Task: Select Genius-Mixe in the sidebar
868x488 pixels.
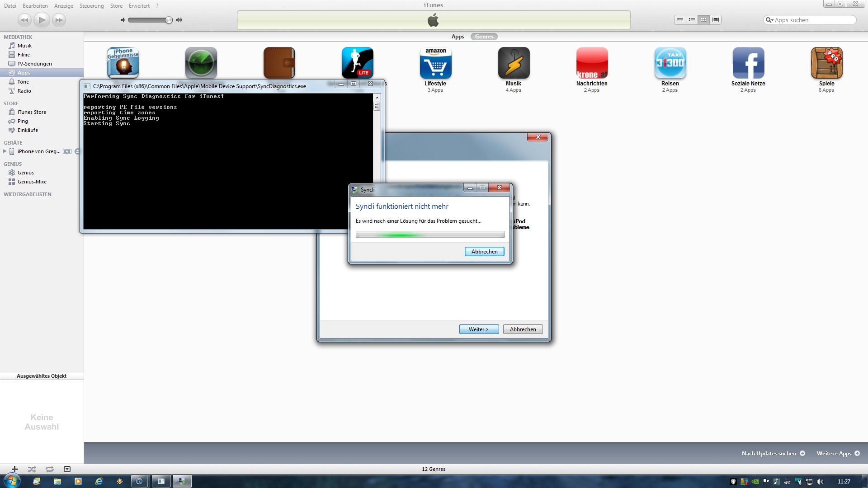Action: (42, 182)
